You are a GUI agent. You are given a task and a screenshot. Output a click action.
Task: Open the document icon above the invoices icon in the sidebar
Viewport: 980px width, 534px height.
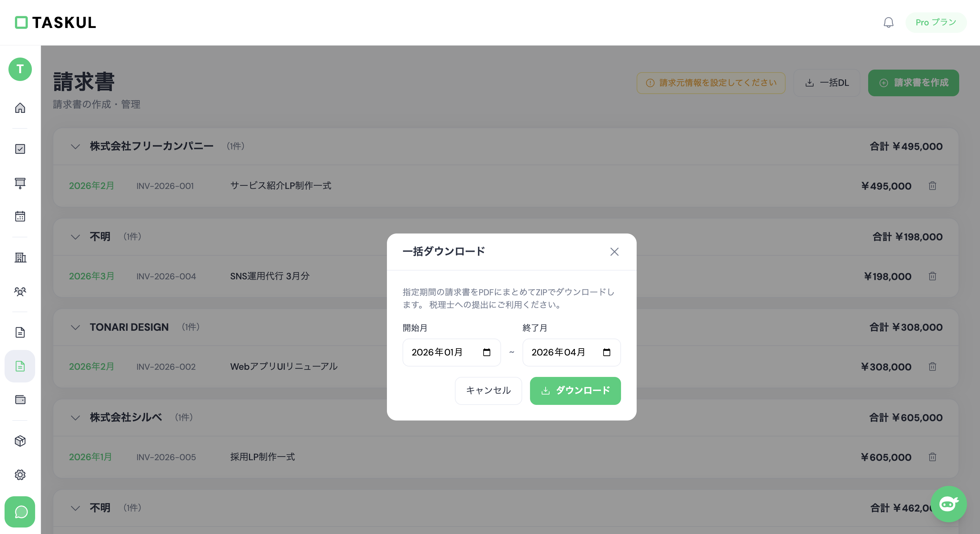coord(20,332)
